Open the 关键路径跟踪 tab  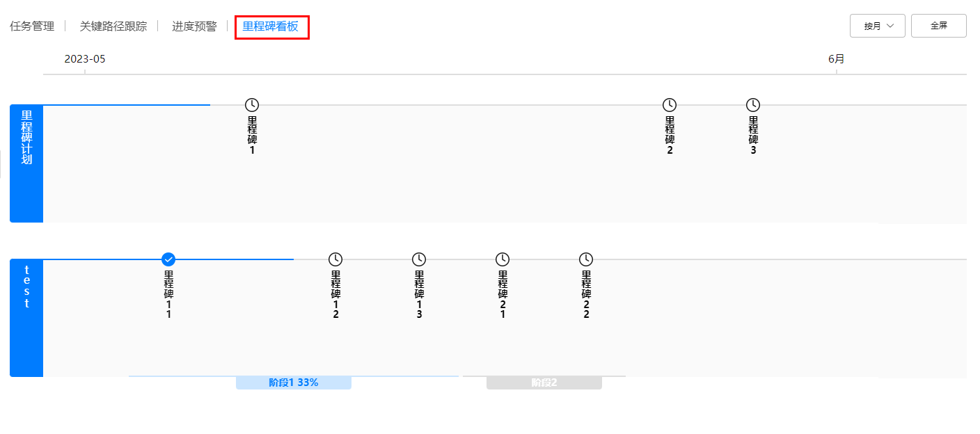pos(113,26)
